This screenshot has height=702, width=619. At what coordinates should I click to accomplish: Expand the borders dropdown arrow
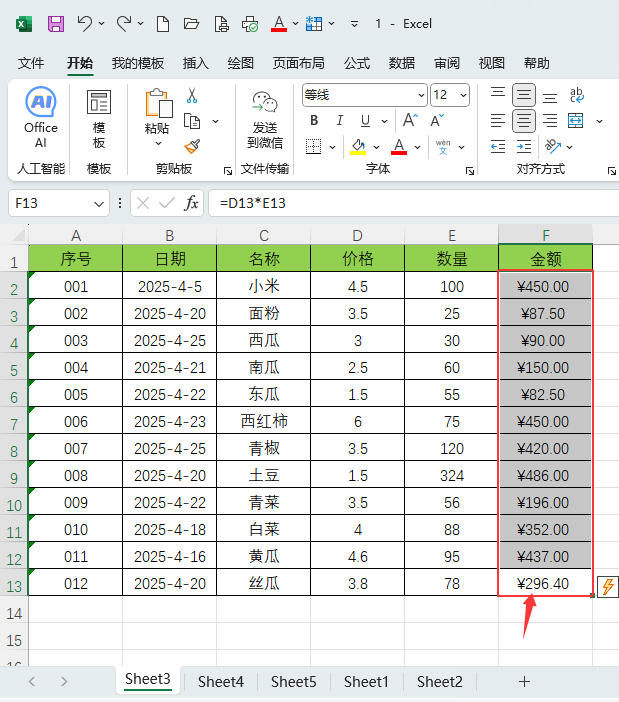[x=332, y=147]
